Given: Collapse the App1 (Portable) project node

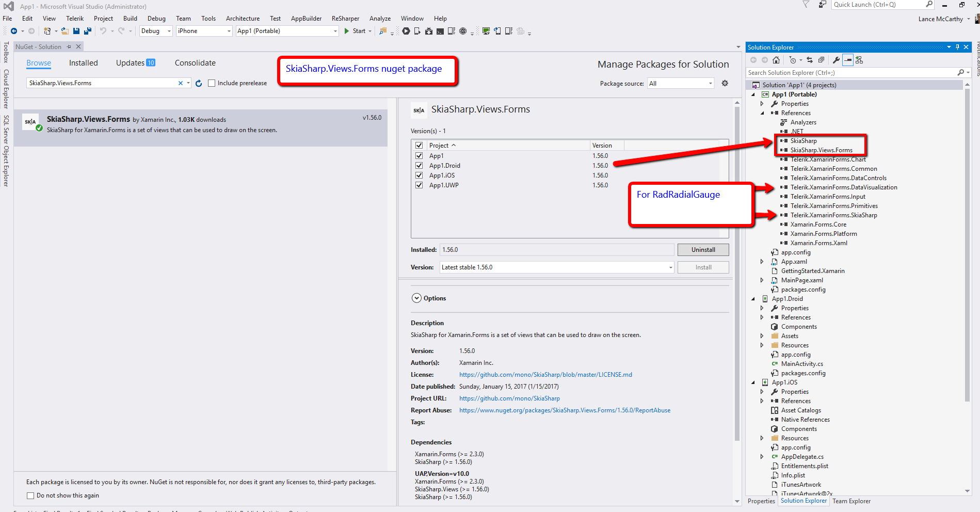Looking at the screenshot, I should 753,94.
